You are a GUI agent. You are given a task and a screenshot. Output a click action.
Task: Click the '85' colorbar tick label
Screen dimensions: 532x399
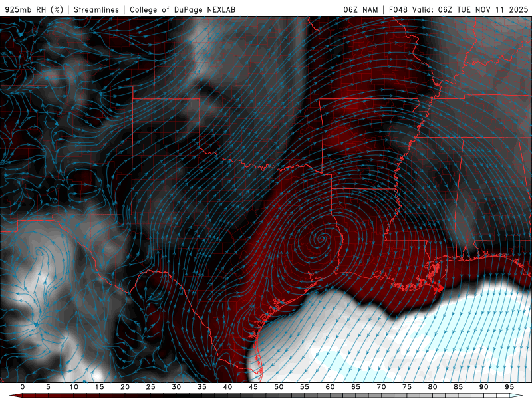pyautogui.click(x=458, y=387)
